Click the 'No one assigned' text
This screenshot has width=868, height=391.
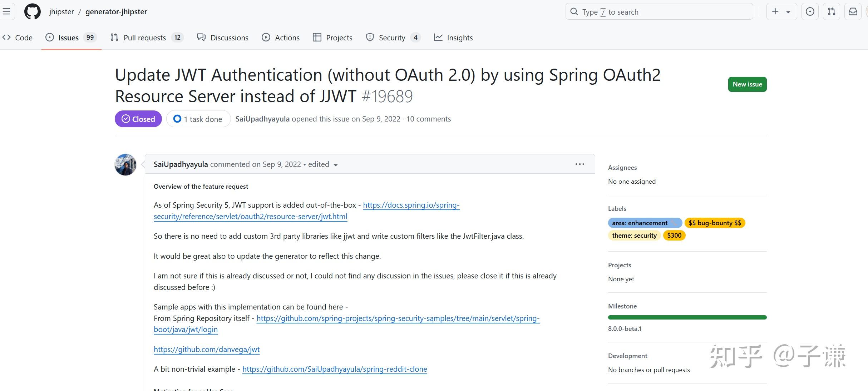point(632,182)
